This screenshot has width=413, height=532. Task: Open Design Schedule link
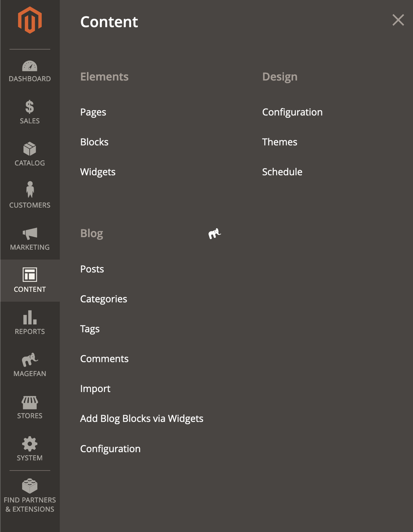pyautogui.click(x=282, y=172)
